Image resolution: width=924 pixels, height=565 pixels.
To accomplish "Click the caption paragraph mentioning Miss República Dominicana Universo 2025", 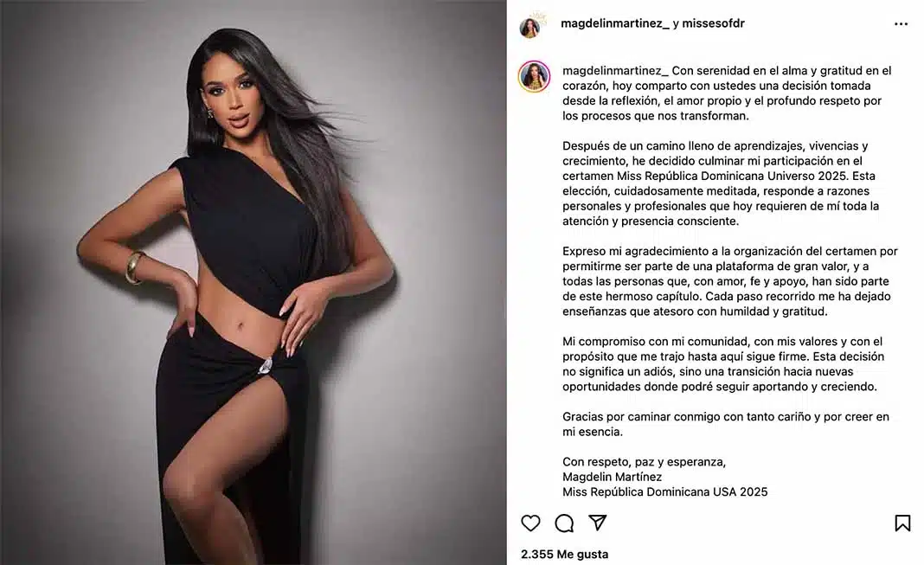I will pyautogui.click(x=721, y=183).
